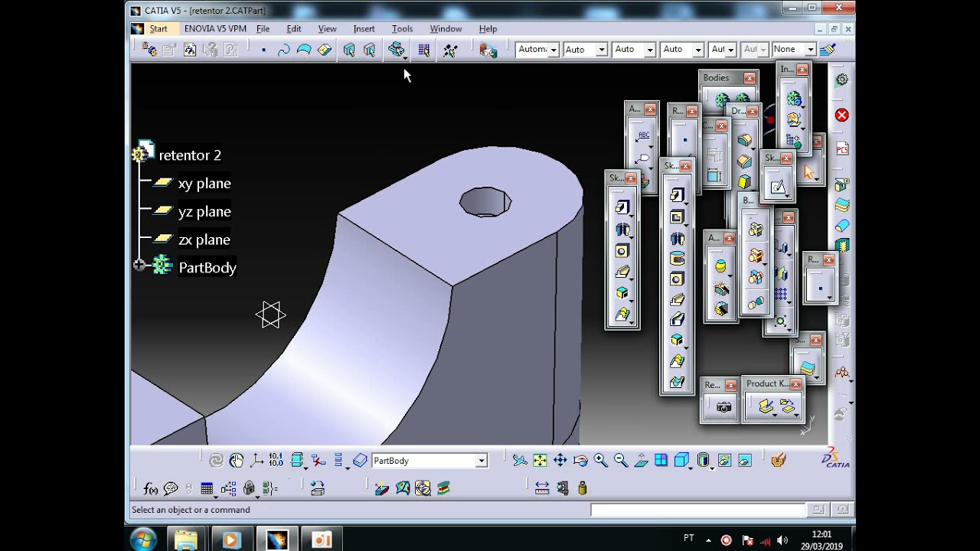The image size is (980, 551).
Task: Select the retentor 2 root node
Action: (190, 155)
